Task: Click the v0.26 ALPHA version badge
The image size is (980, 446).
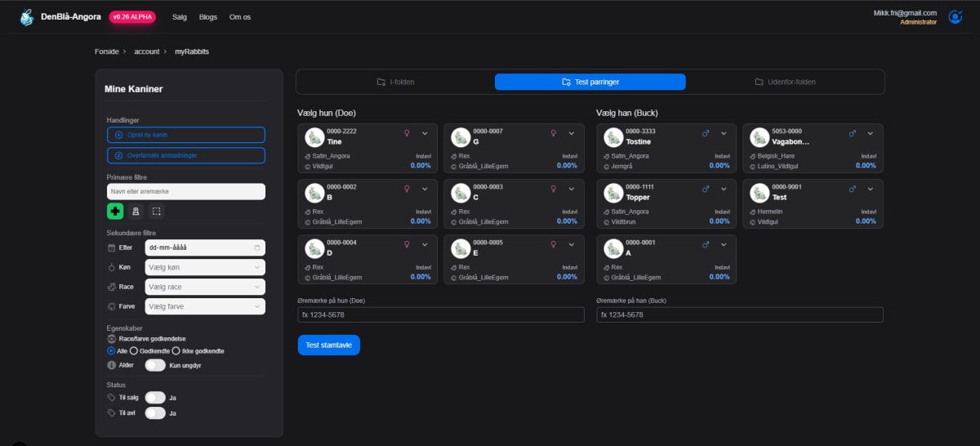Action: click(132, 16)
